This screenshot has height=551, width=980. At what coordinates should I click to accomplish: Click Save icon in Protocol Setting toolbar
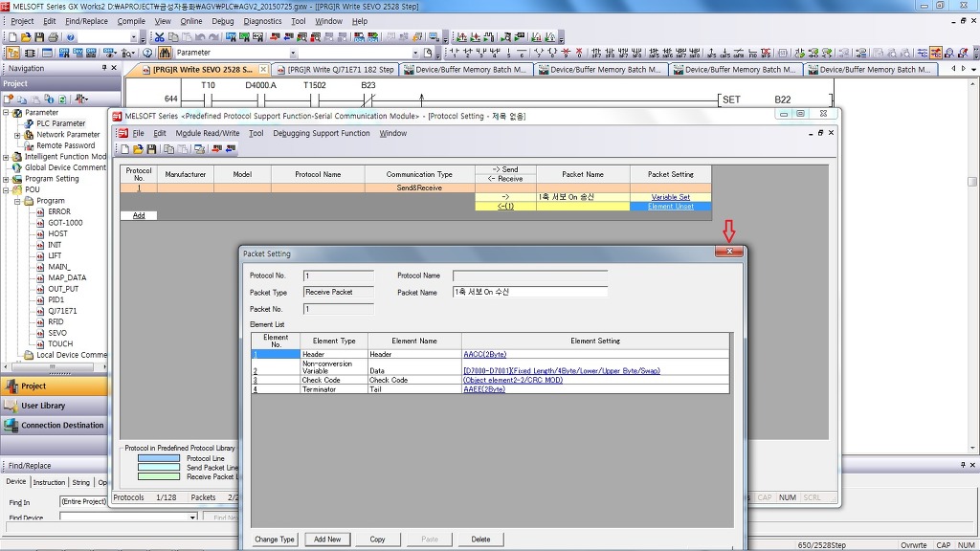(151, 149)
